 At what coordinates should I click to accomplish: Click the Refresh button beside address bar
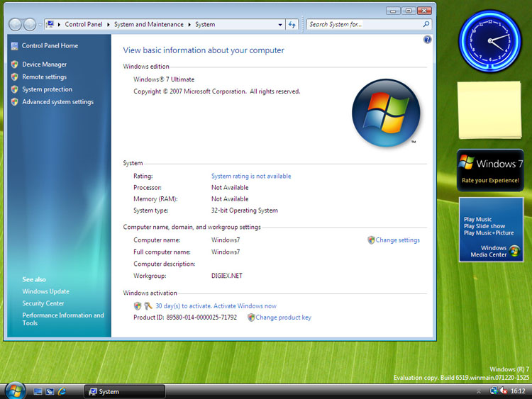pyautogui.click(x=292, y=24)
